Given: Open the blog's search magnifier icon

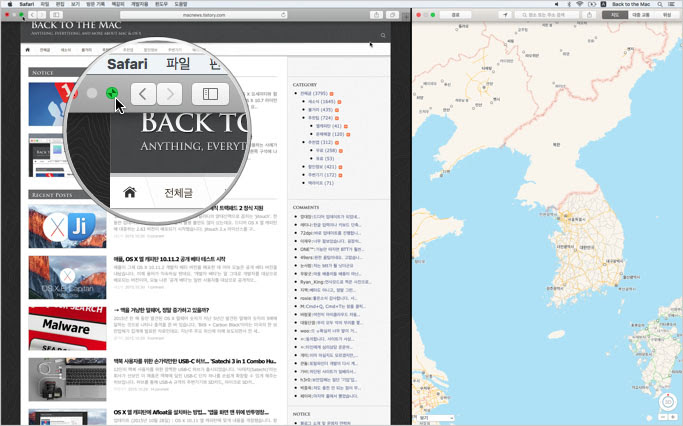Looking at the screenshot, I should coord(383,35).
